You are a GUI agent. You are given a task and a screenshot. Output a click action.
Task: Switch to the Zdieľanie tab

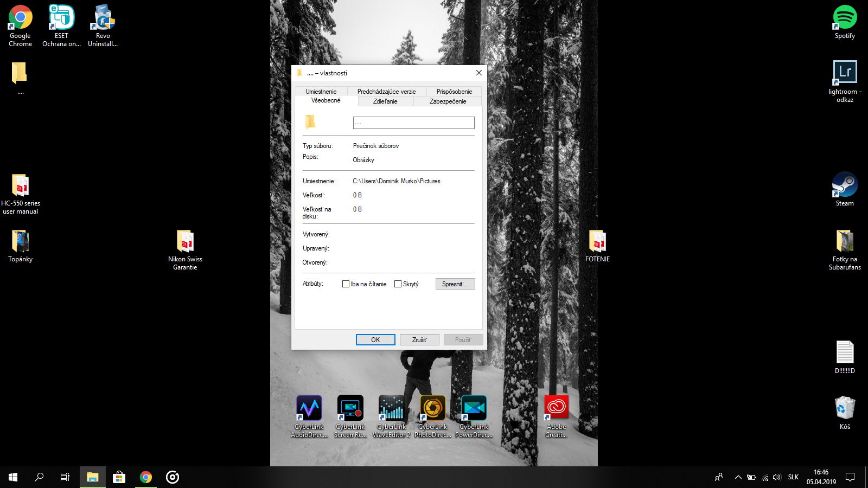pos(385,101)
